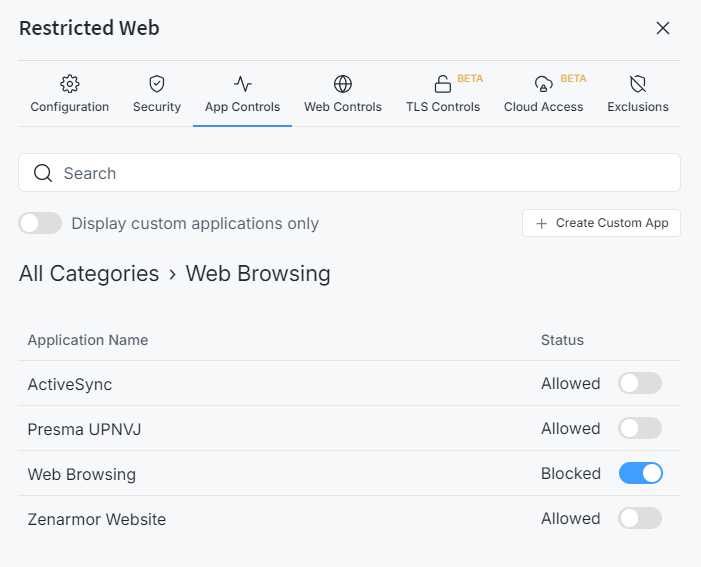Click Create Custom App button
Screen dimensions: 701x567
[x=601, y=223]
